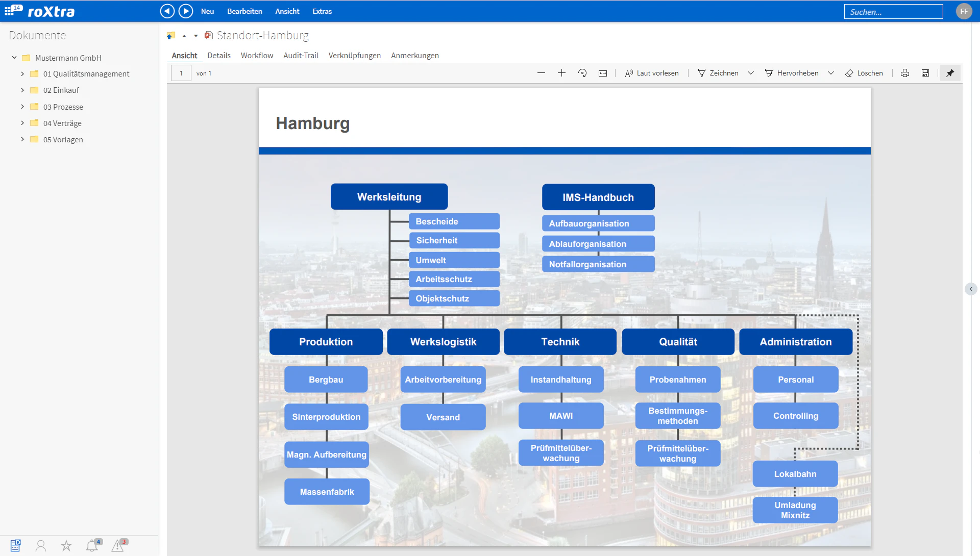
Task: Print the Standort-Hamburg document
Action: click(905, 73)
